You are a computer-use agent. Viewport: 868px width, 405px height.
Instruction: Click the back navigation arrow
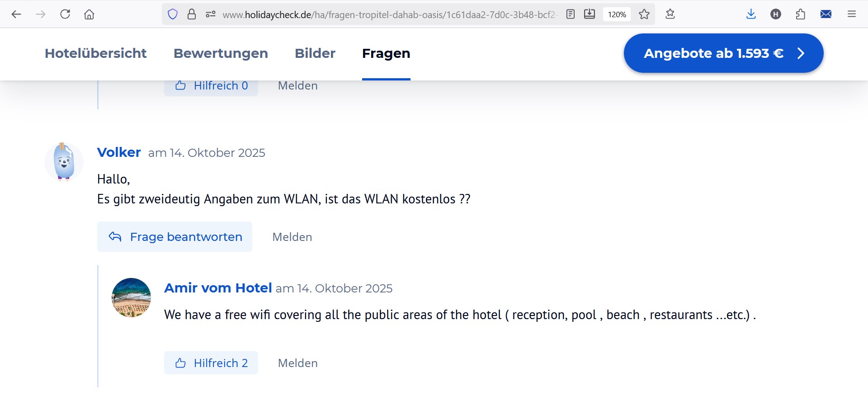click(x=16, y=14)
